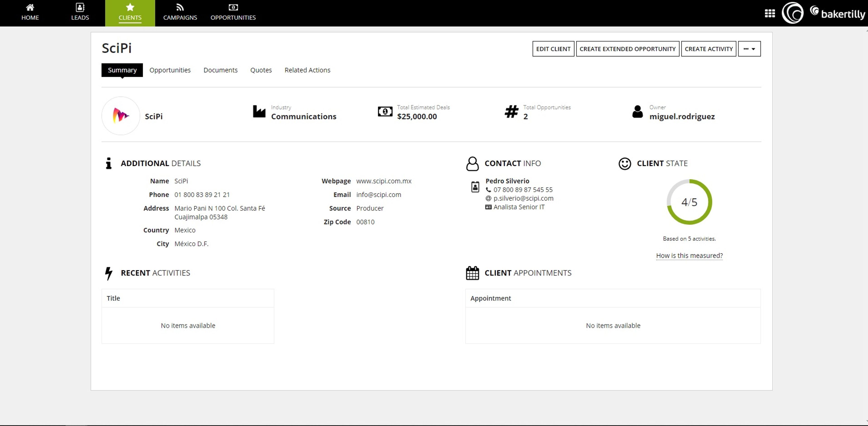Click the contact badge icon beside Pedro Silverio
Screen dimensions: 868x426
click(x=475, y=187)
